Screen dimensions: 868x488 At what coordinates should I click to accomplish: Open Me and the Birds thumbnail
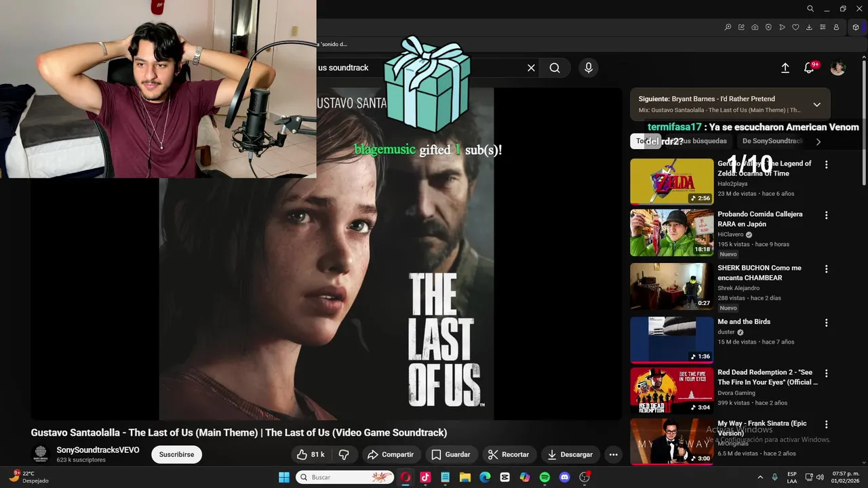pos(671,340)
